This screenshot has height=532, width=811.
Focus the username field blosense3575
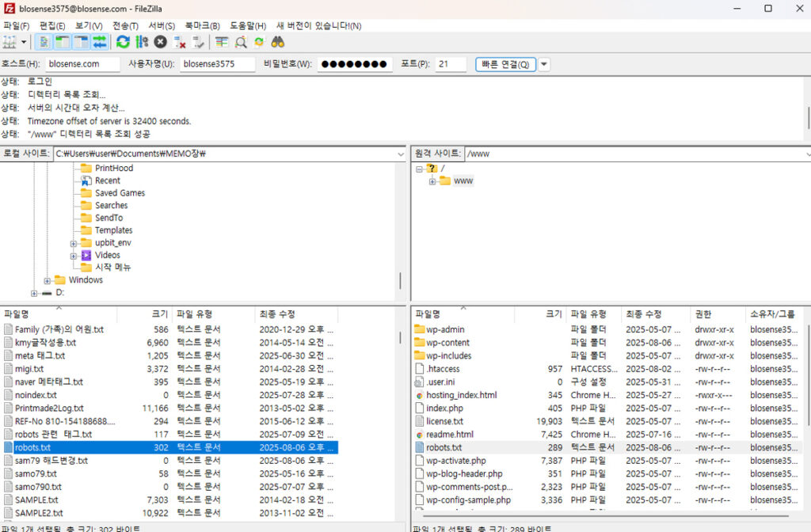pos(217,64)
